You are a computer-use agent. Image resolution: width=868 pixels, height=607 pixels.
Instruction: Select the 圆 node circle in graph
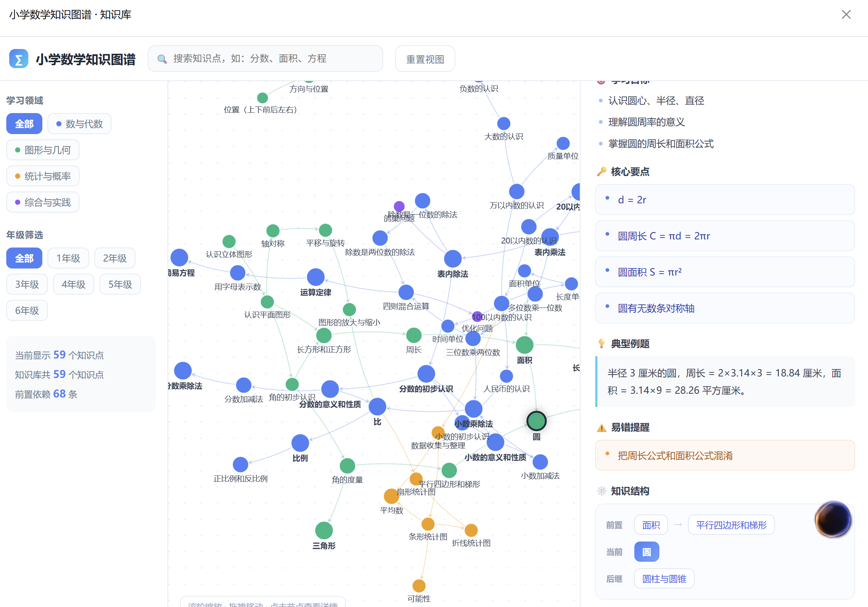tap(536, 421)
